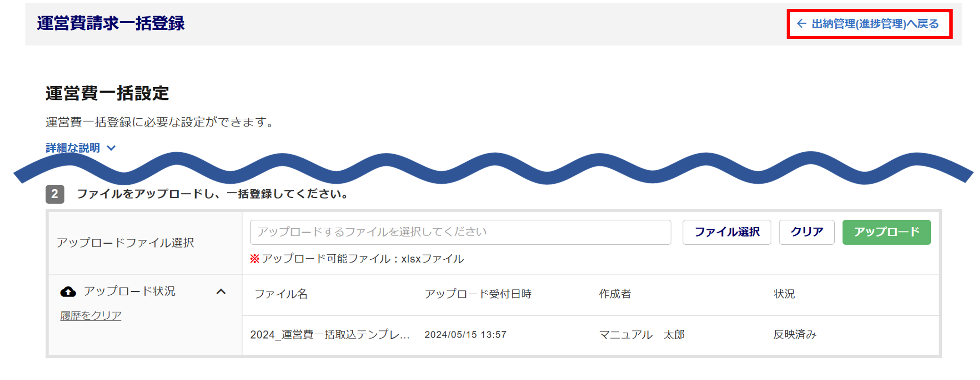Click the red ※ note mark

tap(255, 258)
